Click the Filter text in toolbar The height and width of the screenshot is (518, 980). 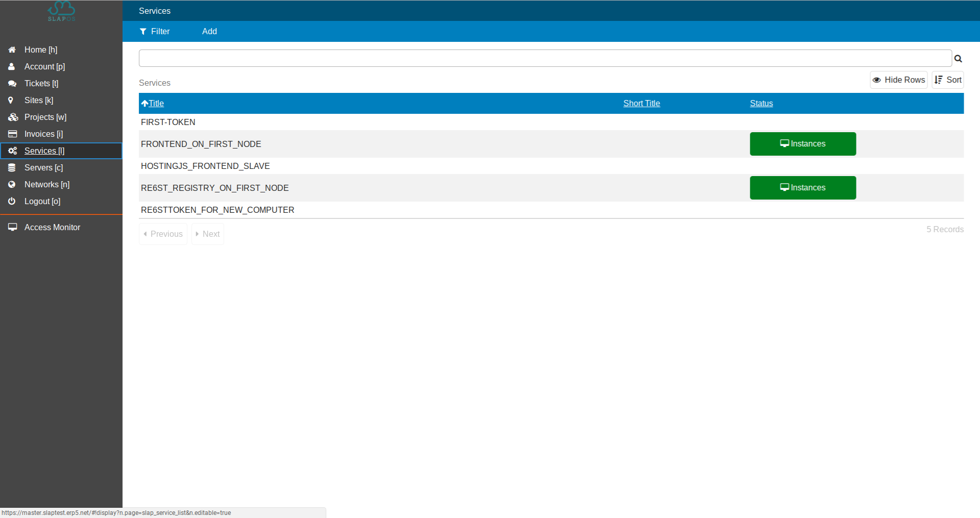tap(160, 32)
